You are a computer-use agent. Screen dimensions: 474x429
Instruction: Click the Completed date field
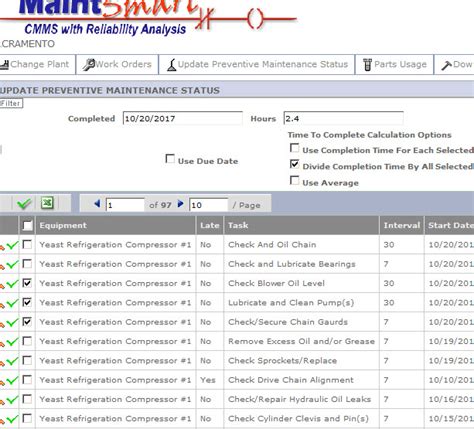[183, 118]
